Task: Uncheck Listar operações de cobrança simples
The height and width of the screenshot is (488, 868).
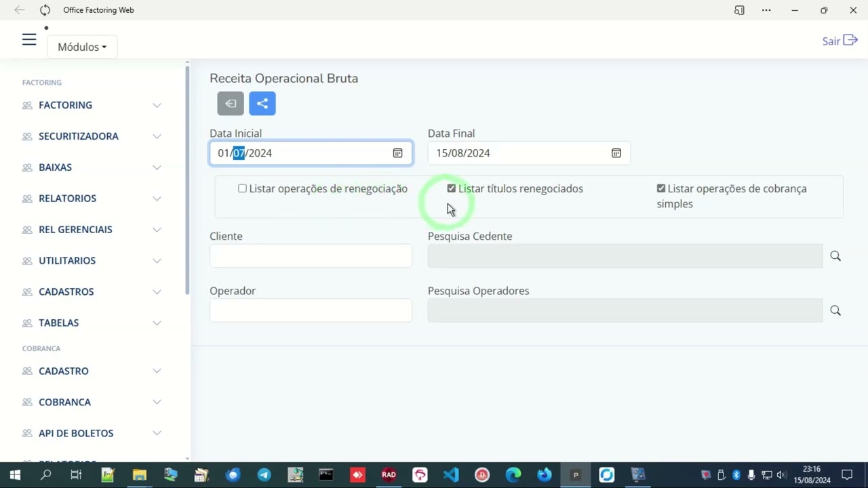Action: (x=661, y=188)
